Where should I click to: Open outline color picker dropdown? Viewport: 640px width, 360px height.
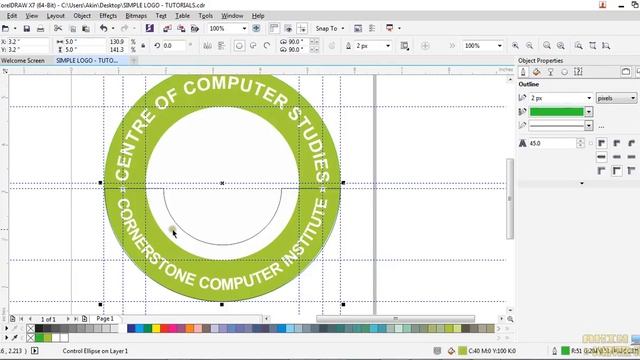(589, 112)
